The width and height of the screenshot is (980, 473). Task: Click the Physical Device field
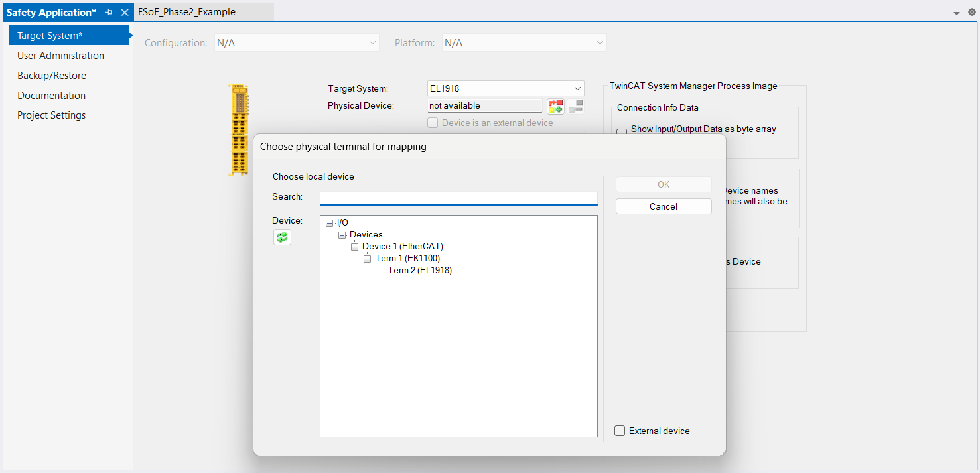485,105
